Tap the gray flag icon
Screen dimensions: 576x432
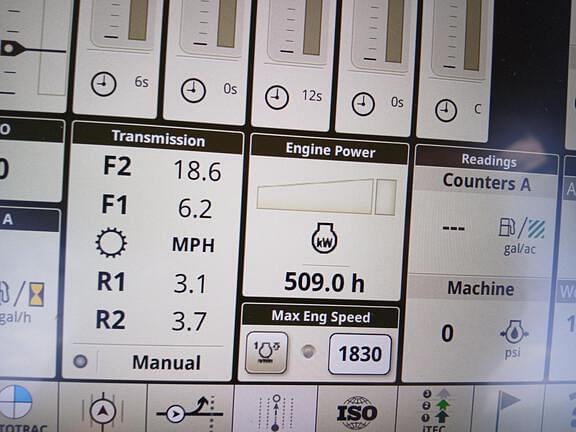508,403
